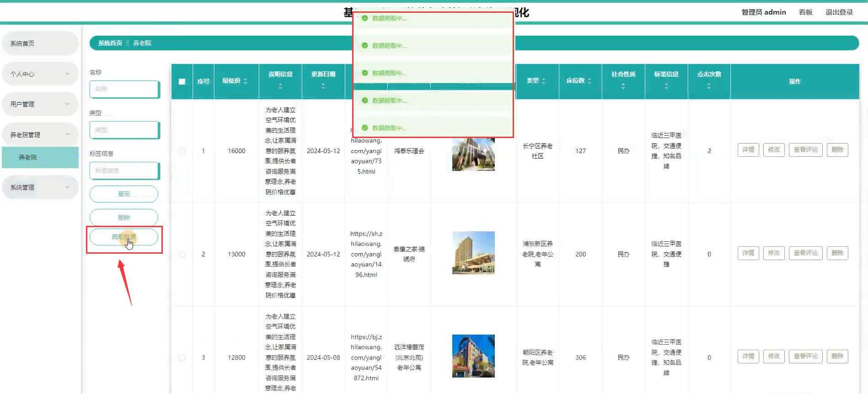Click the 操作 column header
The image size is (868, 394).
795,81
